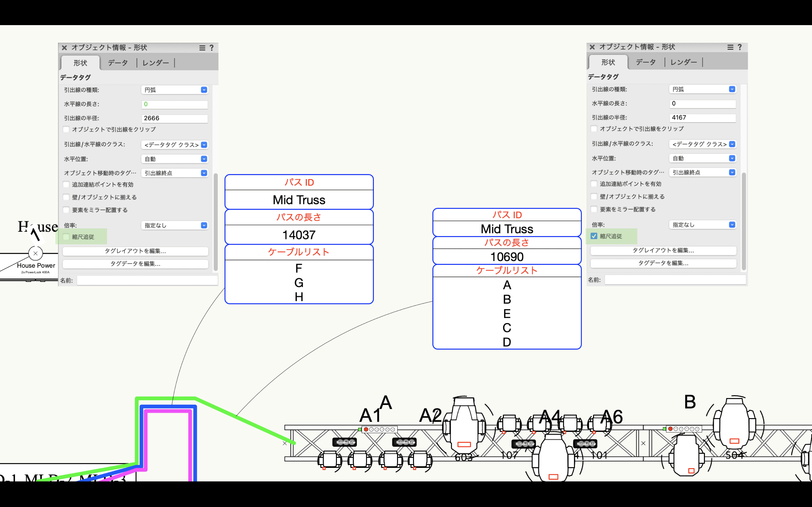Viewport: 812px width, 507px height.
Task: Open 水平位置 dropdown in left panel
Action: (174, 159)
